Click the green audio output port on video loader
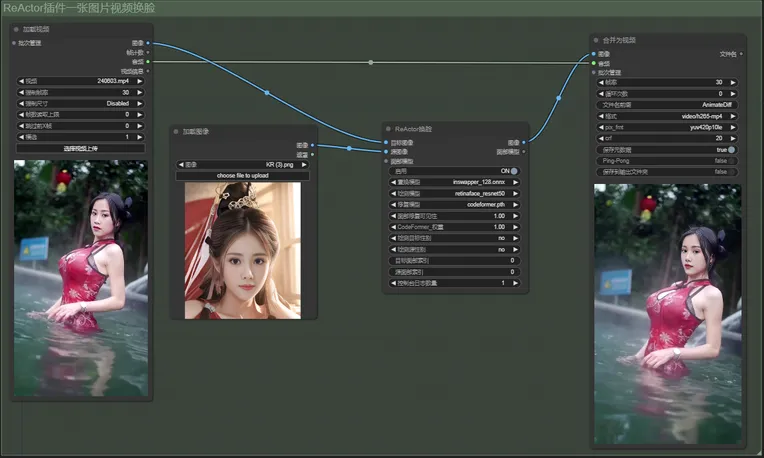The width and height of the screenshot is (764, 458). (147, 61)
